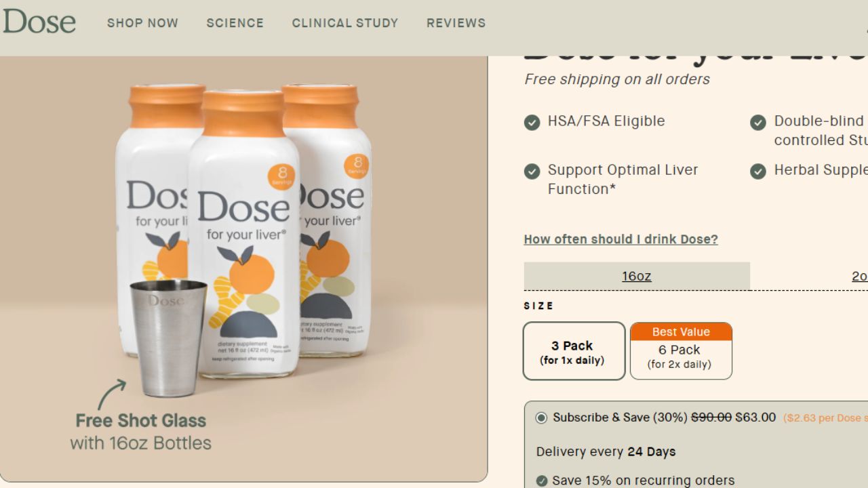Select the Subscribe & Save radio button

point(541,418)
